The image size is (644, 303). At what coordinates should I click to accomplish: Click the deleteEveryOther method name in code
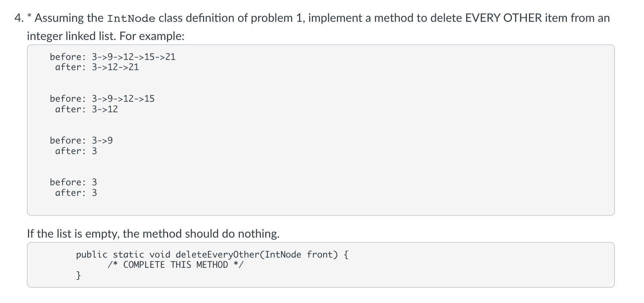coord(217,255)
